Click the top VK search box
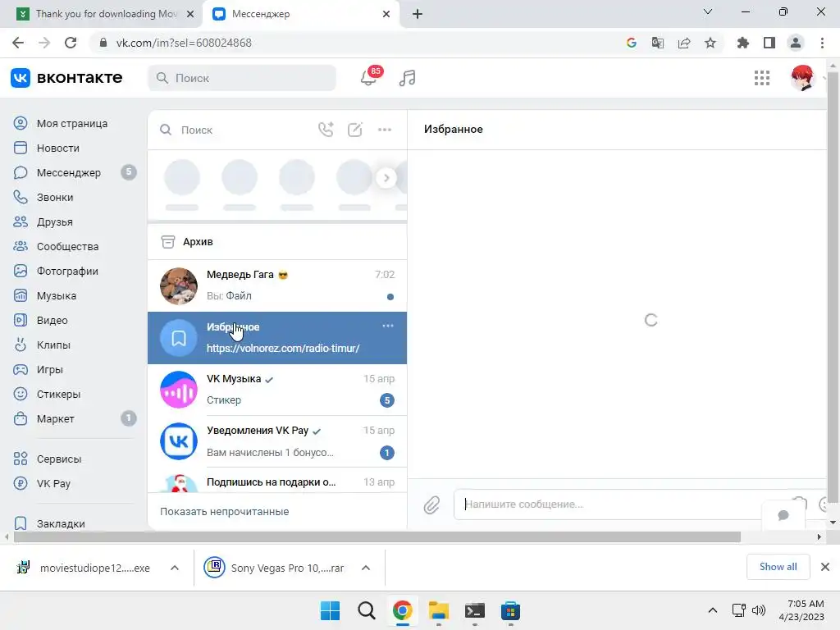This screenshot has width=840, height=630. [x=242, y=78]
